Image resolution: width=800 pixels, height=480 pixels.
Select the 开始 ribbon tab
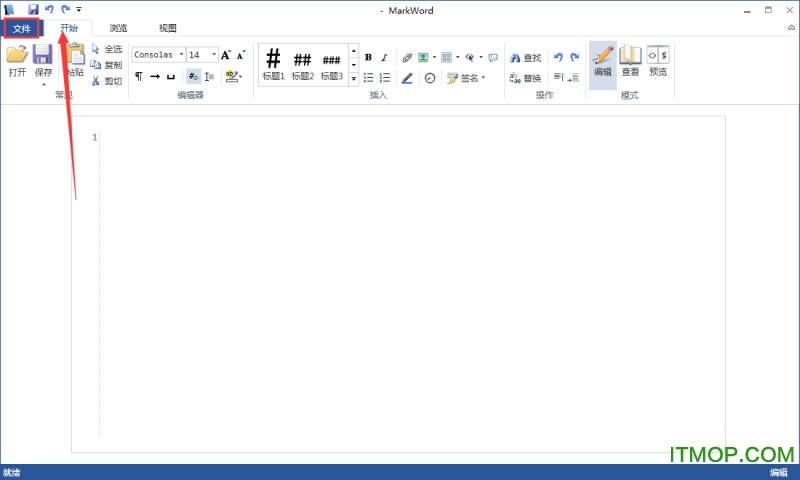[69, 28]
